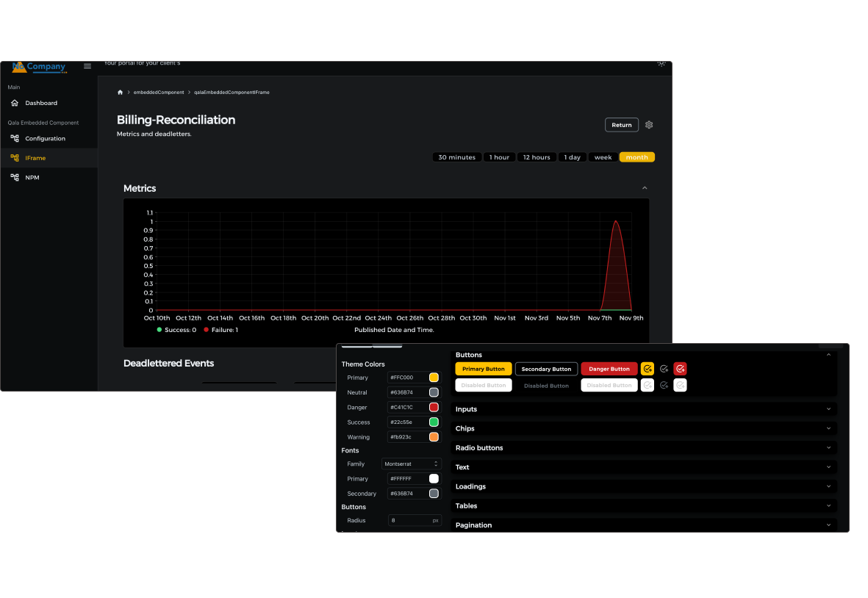Open the NPM sidebar item
Screen dimensions: 868x598
click(x=49, y=177)
